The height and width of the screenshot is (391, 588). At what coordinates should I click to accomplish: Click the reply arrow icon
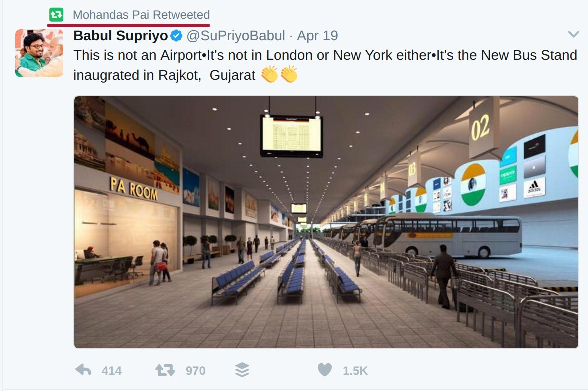tap(83, 370)
